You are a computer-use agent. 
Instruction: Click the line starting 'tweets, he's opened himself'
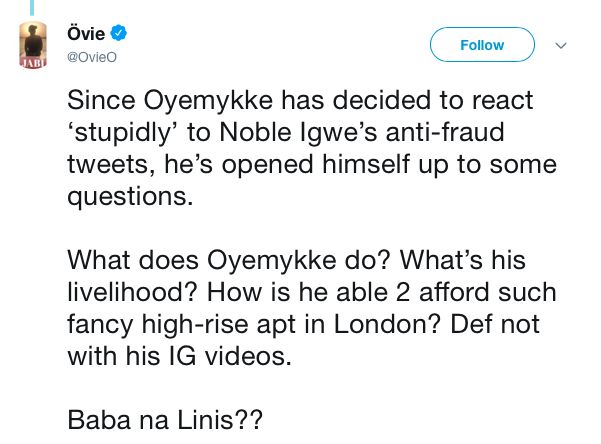click(x=311, y=164)
